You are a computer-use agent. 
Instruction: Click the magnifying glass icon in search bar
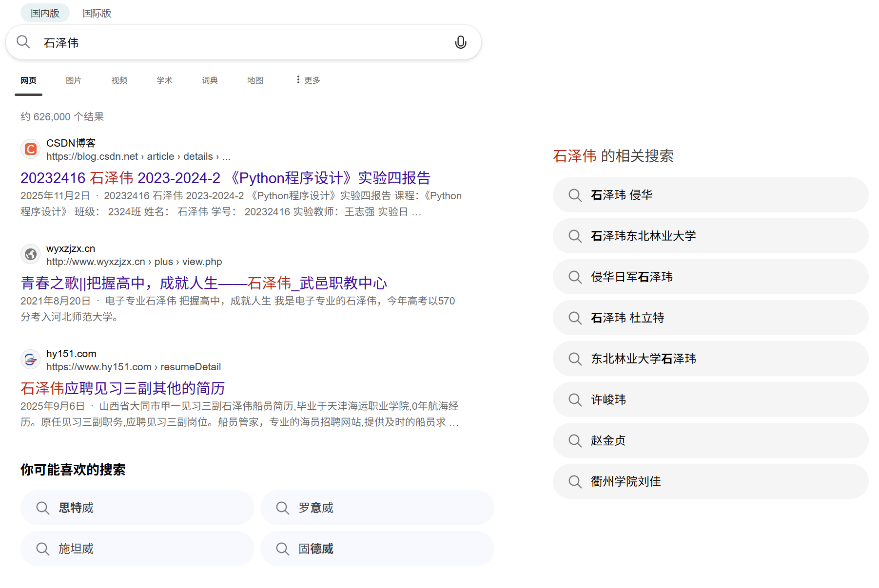click(x=23, y=42)
